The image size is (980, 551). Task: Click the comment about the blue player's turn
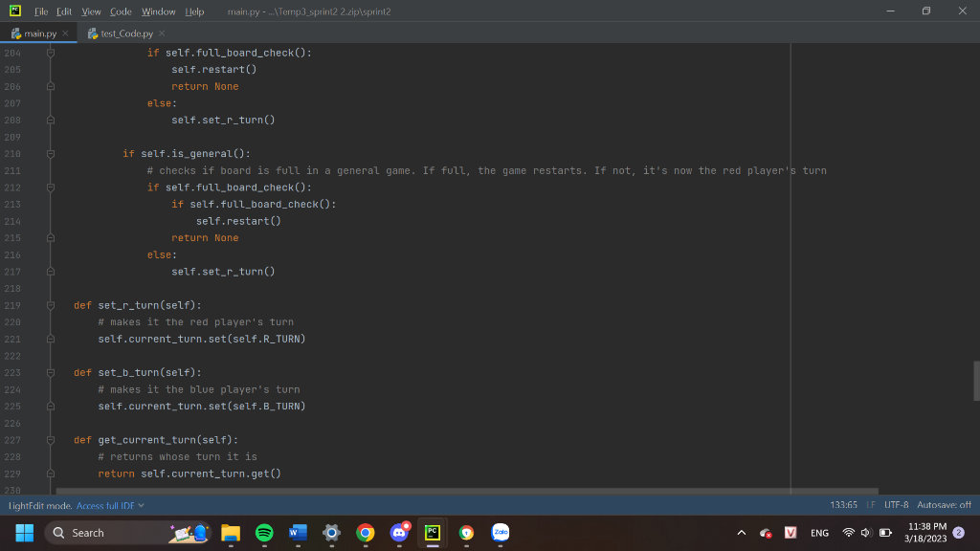click(x=199, y=390)
